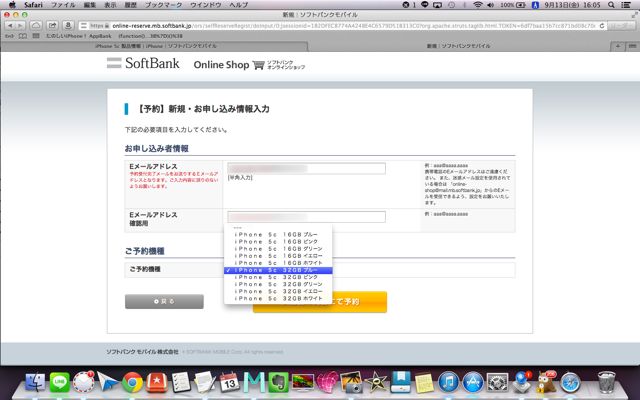Select iPhone 5c 16GB イエロー option
Screen dimensions: 640x400
click(278, 256)
